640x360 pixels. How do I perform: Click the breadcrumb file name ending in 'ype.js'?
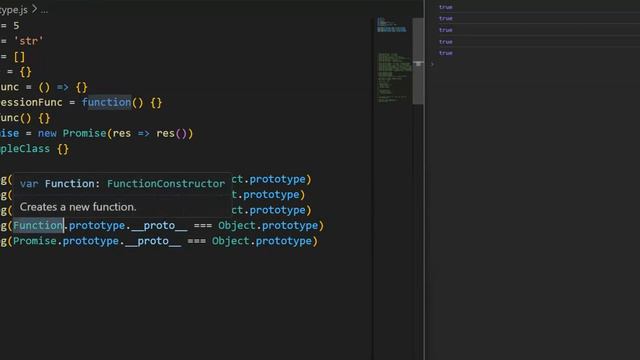coord(13,10)
